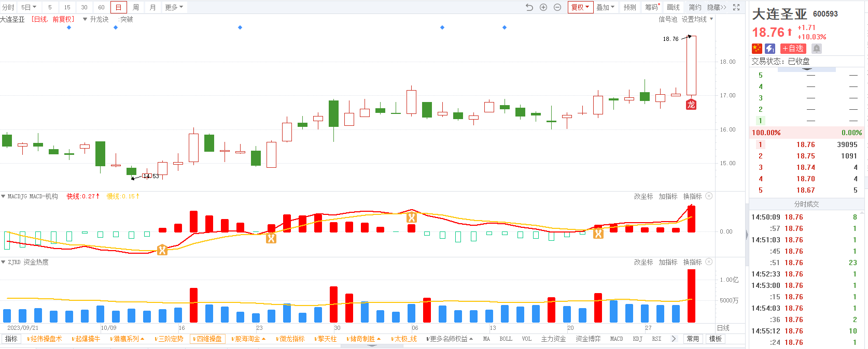
Task: Open the 信号池 signal pool
Action: (x=668, y=19)
